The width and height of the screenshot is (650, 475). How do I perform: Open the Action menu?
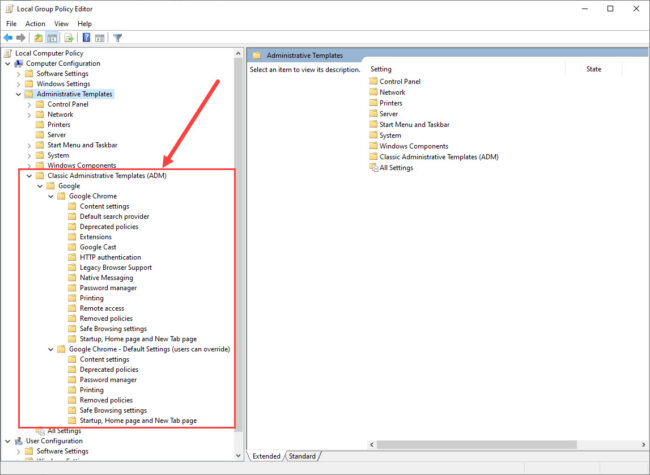35,24
